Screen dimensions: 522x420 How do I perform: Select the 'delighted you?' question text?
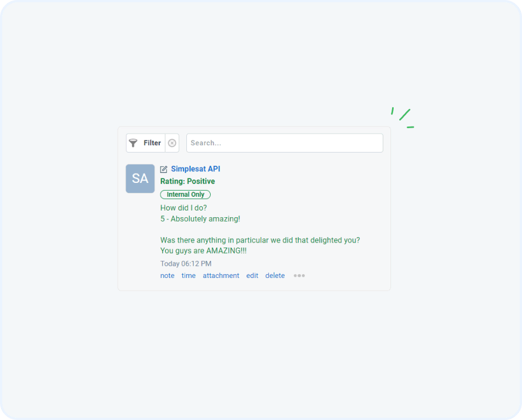click(x=260, y=240)
